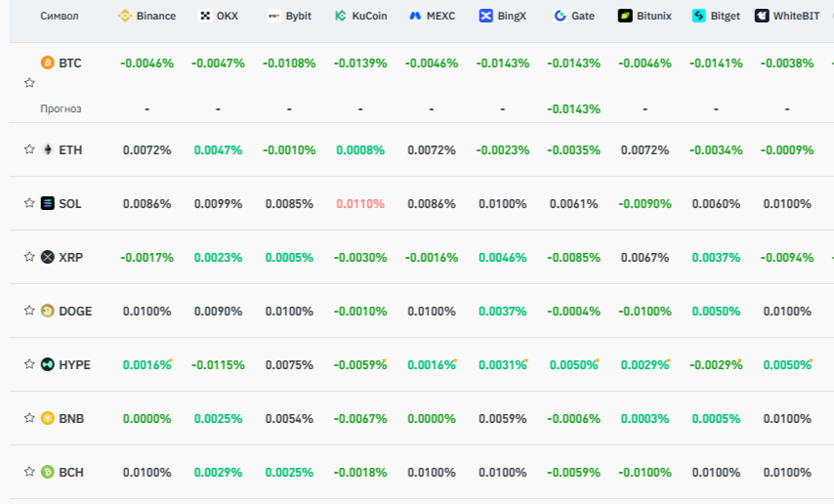Screen dimensions: 834x504
Task: Click the Bybit exchange logo icon
Action: (273, 16)
